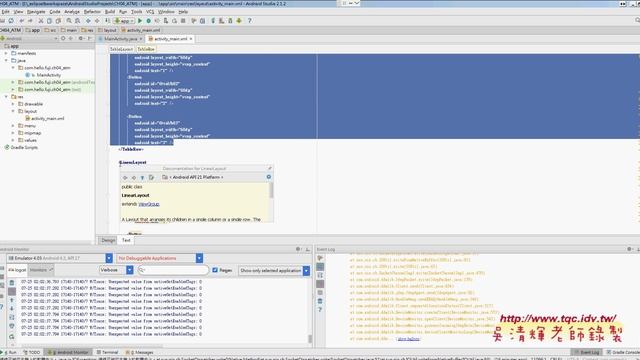Expand the manifests folder in project tree
640x360 pixels.
6,53
